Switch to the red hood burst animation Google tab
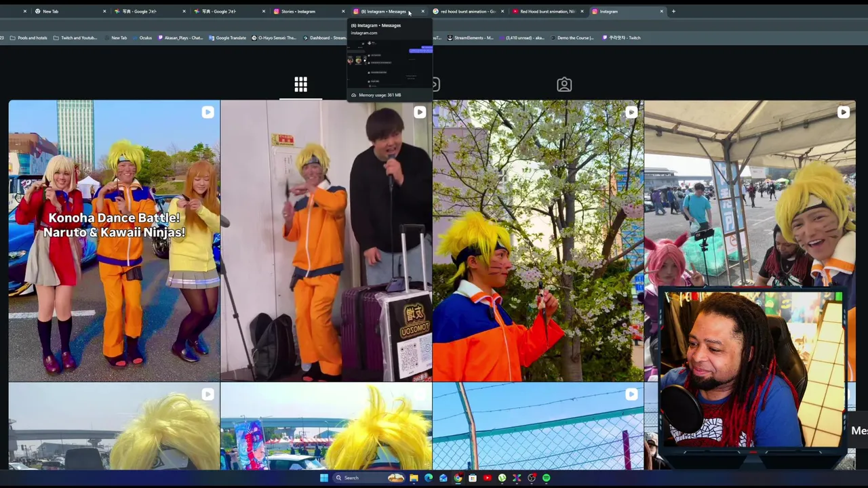 click(468, 12)
